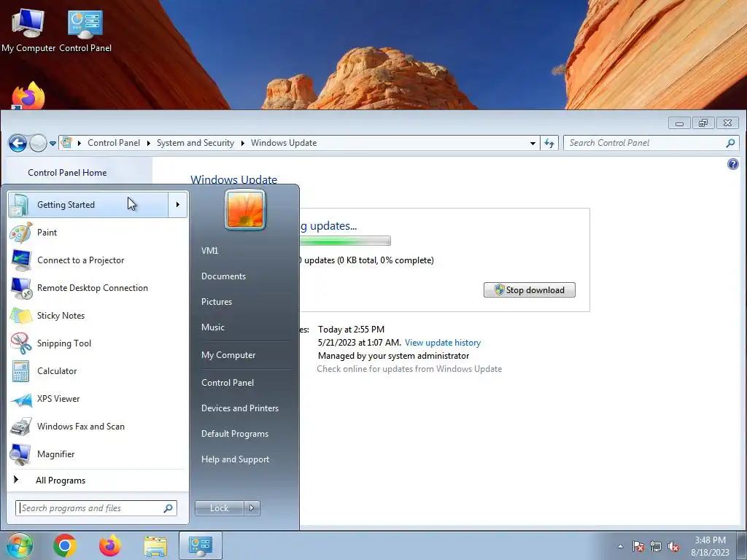Viewport: 747px width, 560px height.
Task: Open Firefox from taskbar
Action: click(110, 545)
